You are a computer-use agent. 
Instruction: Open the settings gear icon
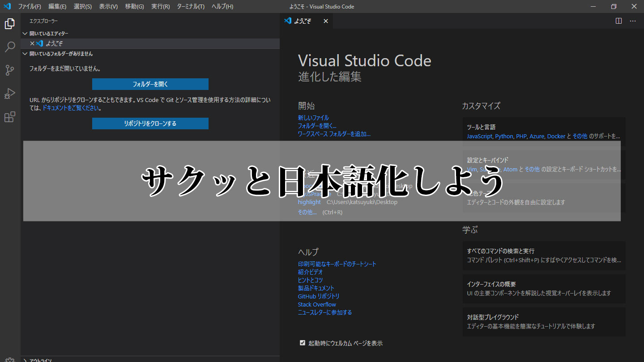click(9, 359)
